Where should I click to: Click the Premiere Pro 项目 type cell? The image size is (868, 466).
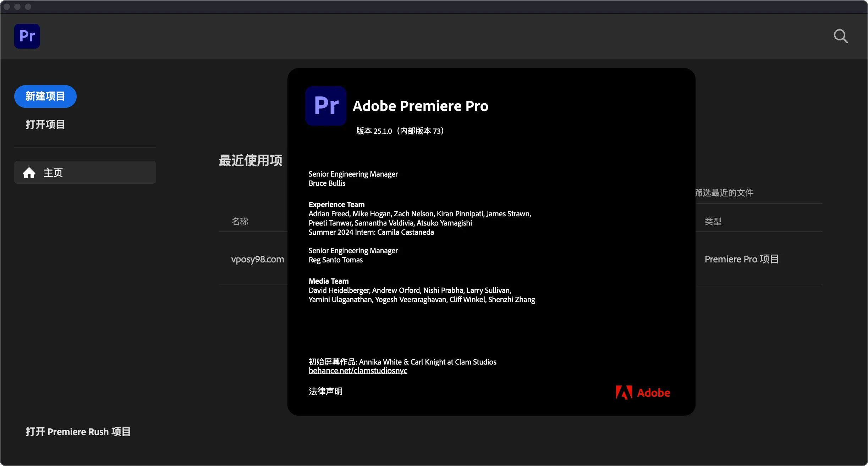pos(741,259)
